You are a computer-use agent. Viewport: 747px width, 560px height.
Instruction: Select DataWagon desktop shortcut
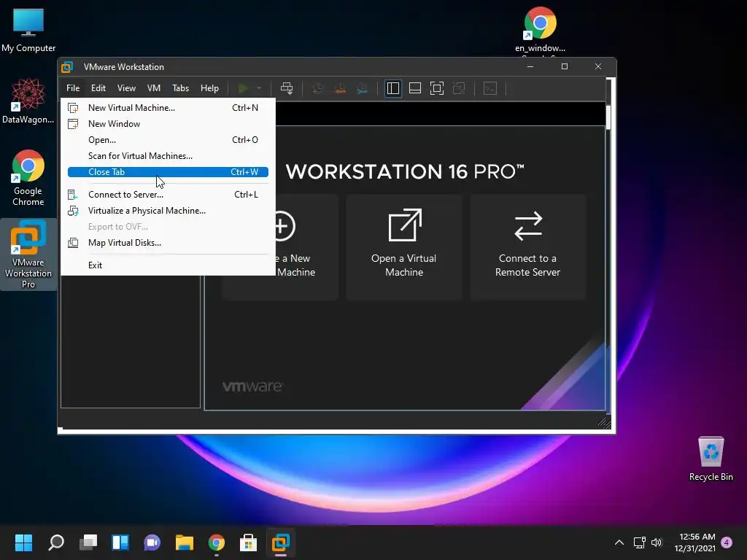tap(28, 101)
